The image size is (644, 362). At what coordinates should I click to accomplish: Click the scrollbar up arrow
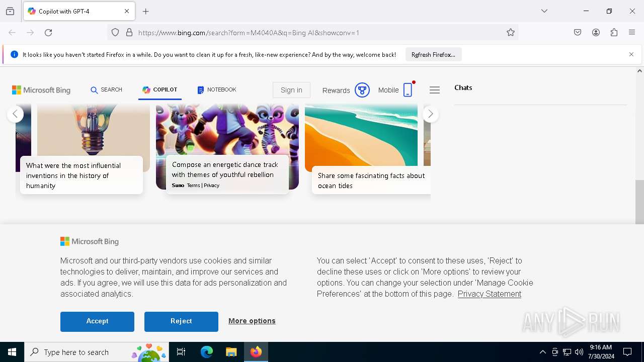[x=639, y=71]
